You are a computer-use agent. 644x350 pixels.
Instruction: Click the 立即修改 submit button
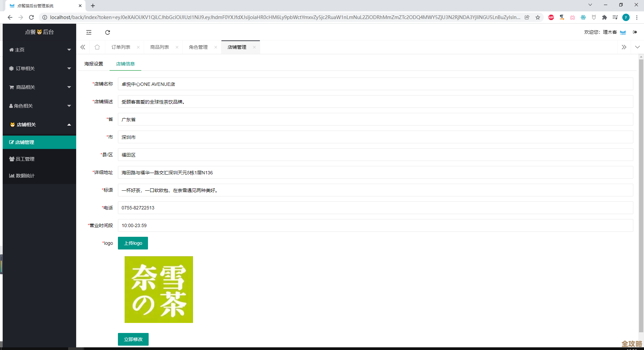(x=133, y=339)
